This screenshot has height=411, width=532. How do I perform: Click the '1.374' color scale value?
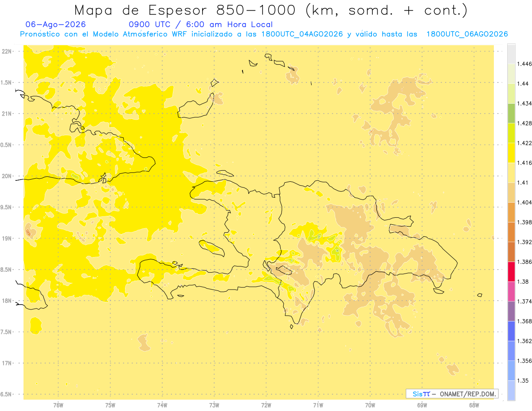524,301
